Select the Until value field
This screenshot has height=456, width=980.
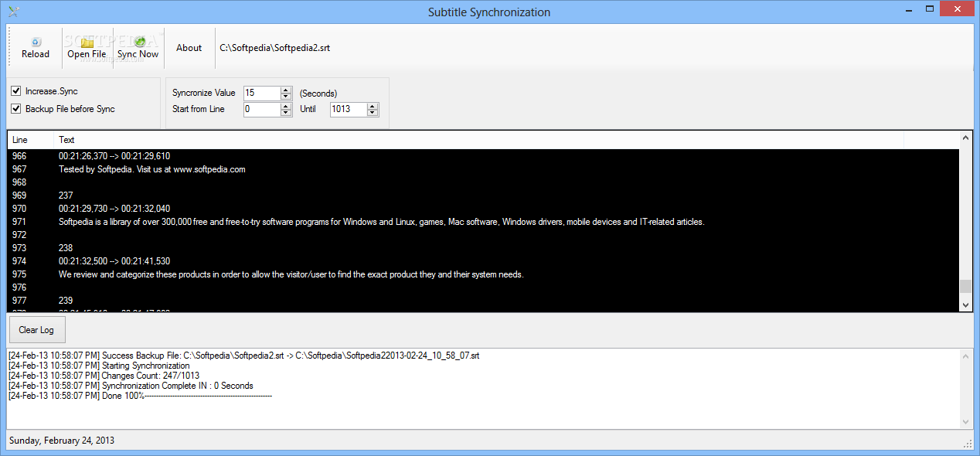[349, 110]
